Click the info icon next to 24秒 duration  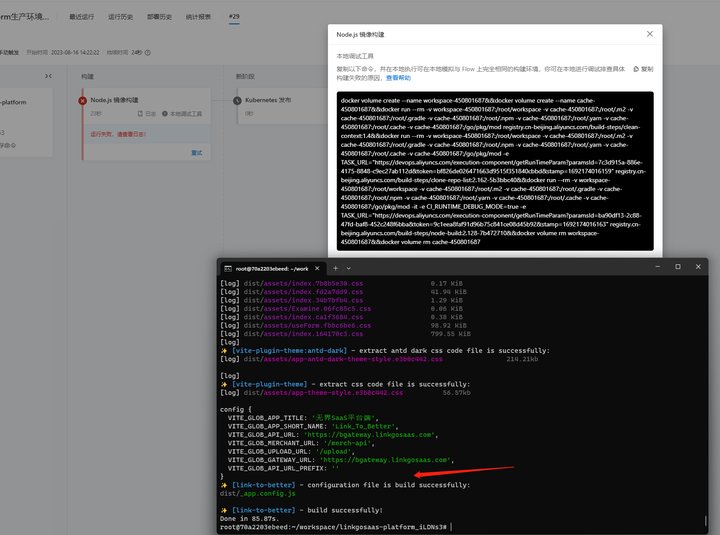148,52
